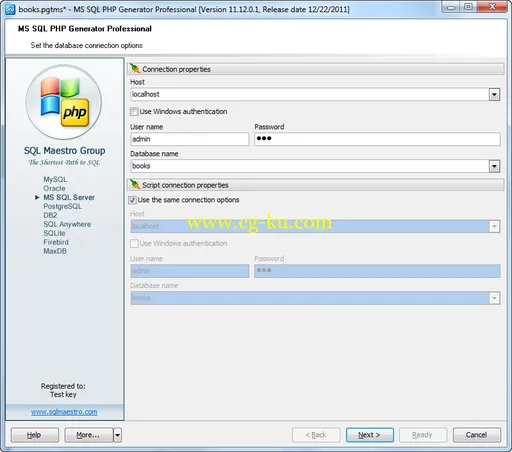The image size is (512, 452).
Task: Cancel the wizard with the Cancel button
Action: pyautogui.click(x=477, y=435)
